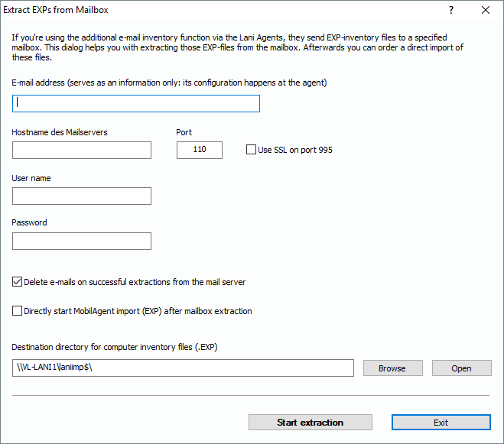Click into the User name field
Screen dimensions: 504x444
click(x=82, y=196)
